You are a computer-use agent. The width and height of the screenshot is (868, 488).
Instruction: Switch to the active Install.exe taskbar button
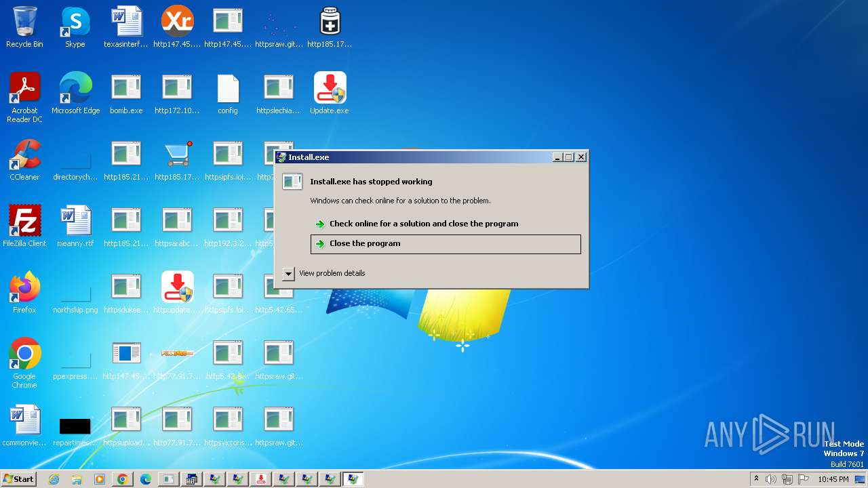(x=353, y=479)
